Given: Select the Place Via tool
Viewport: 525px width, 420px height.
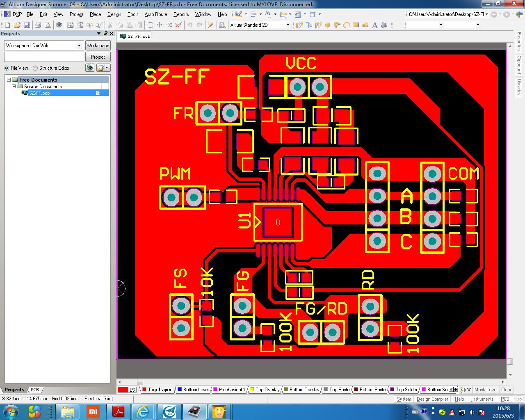Looking at the screenshot, I should point(337,25).
